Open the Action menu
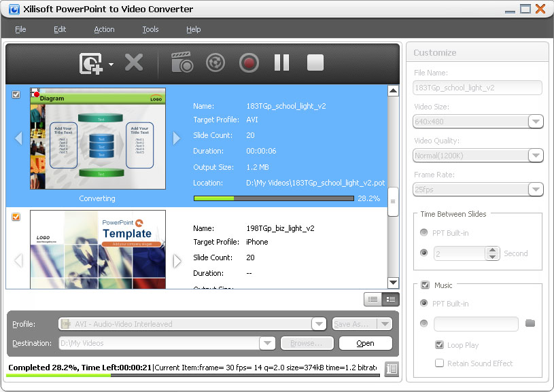Viewport: 554px width, 392px height. coord(104,29)
